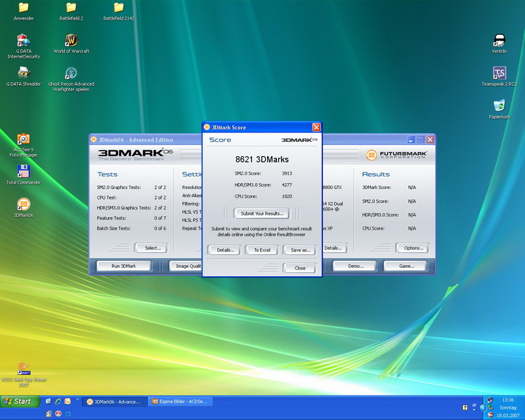This screenshot has width=525, height=420.
Task: Click the blue arrow icon in lower quick launch
Action: click(68, 413)
